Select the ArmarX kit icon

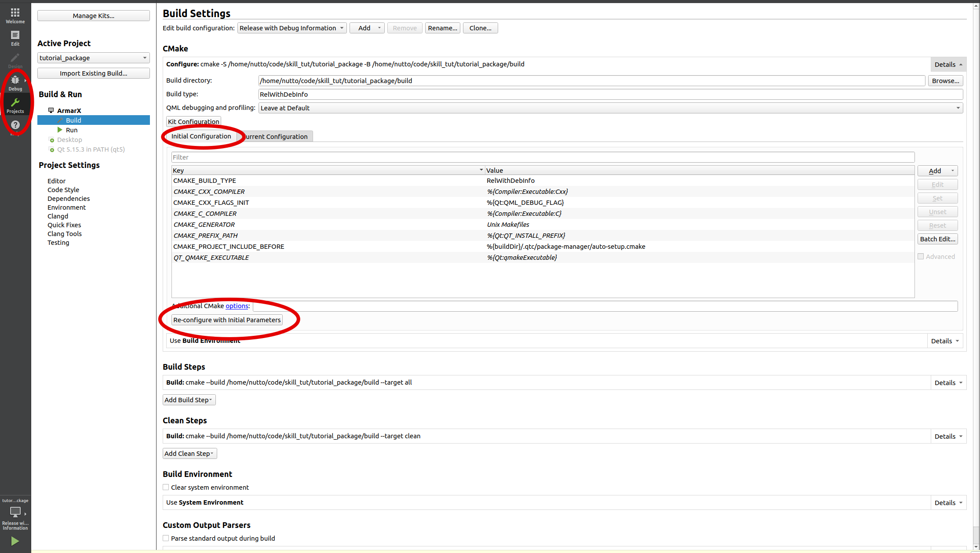point(51,110)
